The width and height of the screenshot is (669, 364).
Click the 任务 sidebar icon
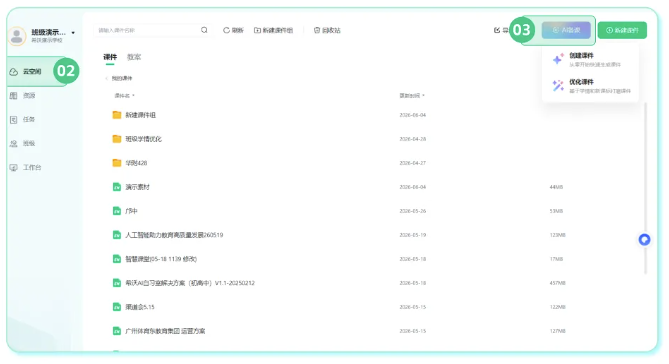coord(14,119)
